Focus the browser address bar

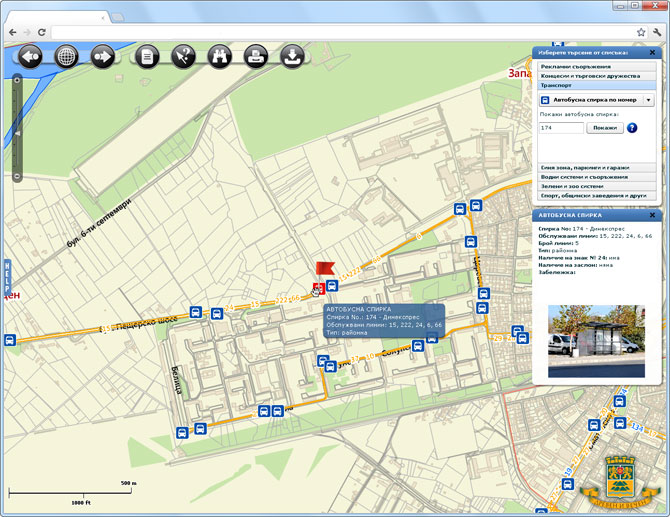tap(344, 32)
